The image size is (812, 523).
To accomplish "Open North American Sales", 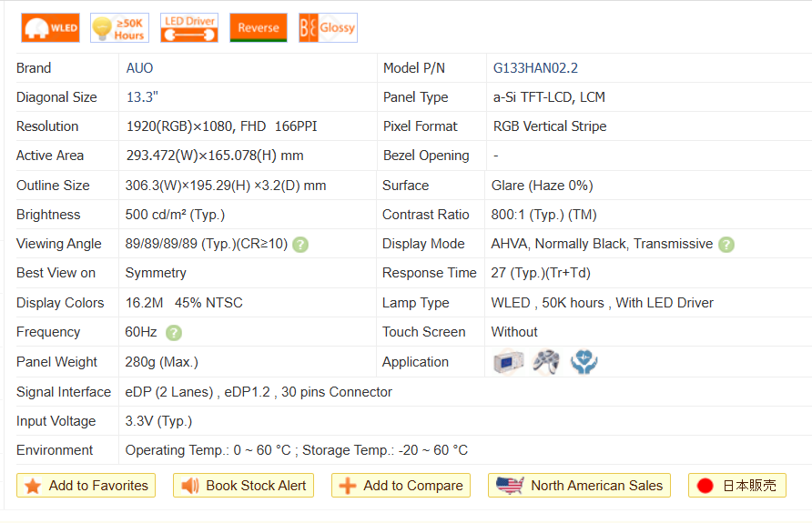I will click(579, 486).
